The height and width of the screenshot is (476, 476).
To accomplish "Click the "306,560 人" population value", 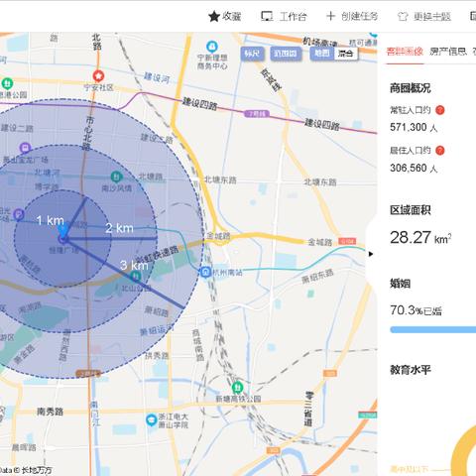I will click(x=414, y=168).
